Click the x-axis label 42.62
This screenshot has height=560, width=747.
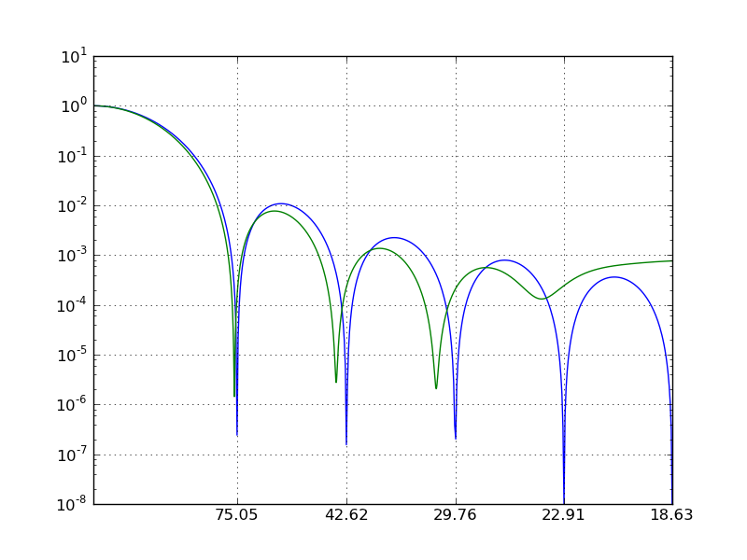click(x=346, y=515)
